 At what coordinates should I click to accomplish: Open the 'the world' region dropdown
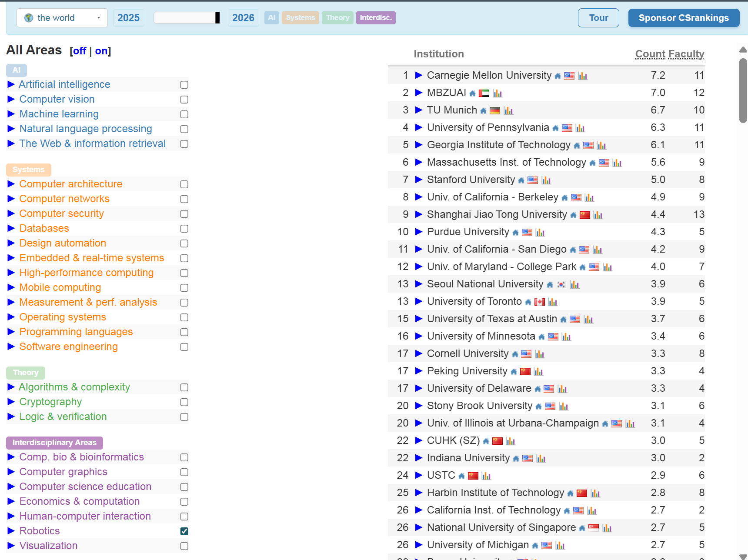(x=62, y=18)
